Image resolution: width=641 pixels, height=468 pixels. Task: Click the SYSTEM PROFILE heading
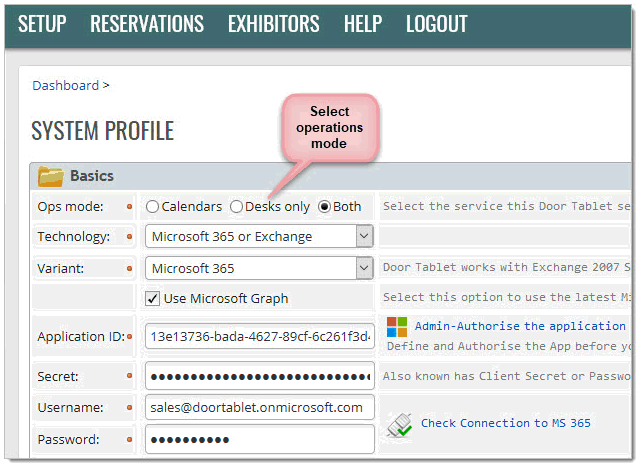(103, 131)
